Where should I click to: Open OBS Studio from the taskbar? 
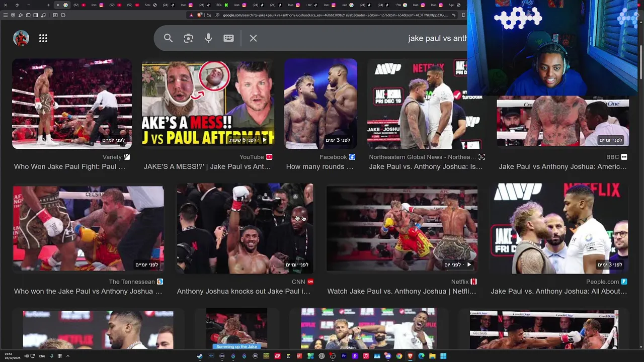pyautogui.click(x=333, y=356)
